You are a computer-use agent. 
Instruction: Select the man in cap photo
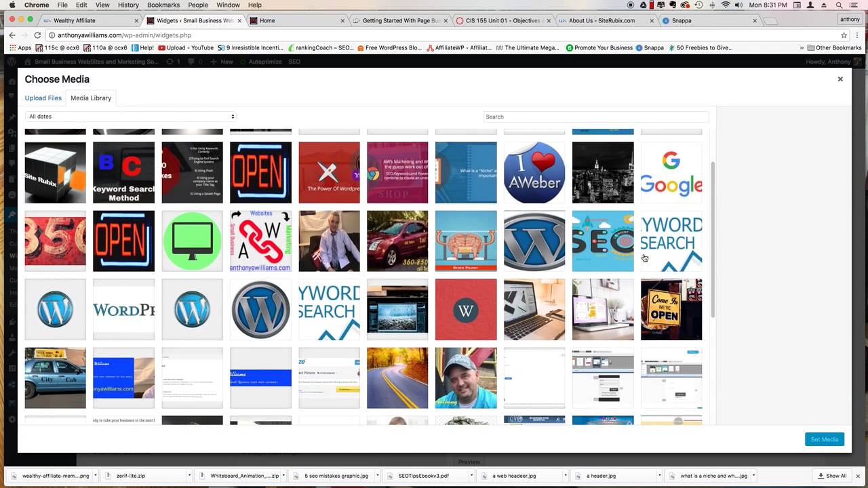pyautogui.click(x=466, y=378)
